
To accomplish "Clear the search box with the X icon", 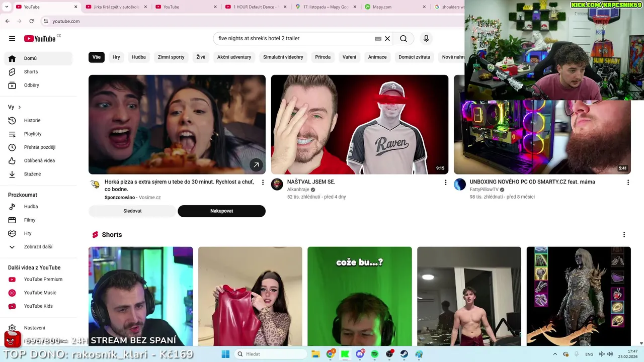I will click(387, 39).
